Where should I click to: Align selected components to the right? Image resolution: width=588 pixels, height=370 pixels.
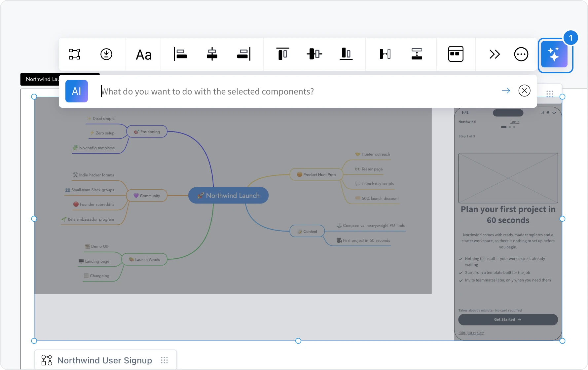click(244, 54)
